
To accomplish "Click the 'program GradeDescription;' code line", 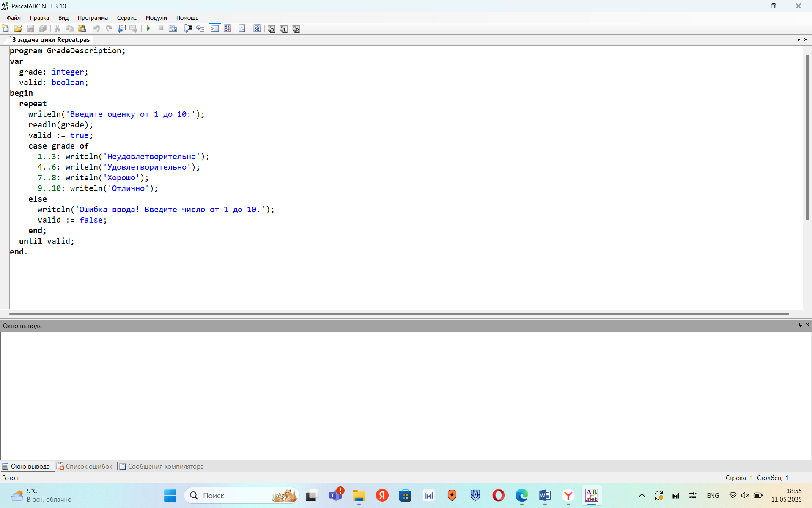I will pos(68,51).
